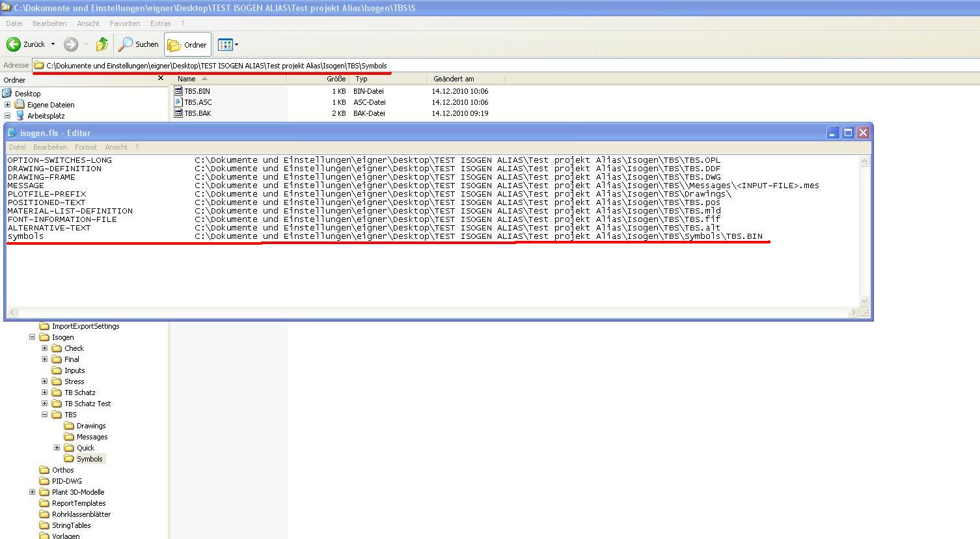Click the Editor horizontal scroll right arrow
The height and width of the screenshot is (539, 980).
853,312
